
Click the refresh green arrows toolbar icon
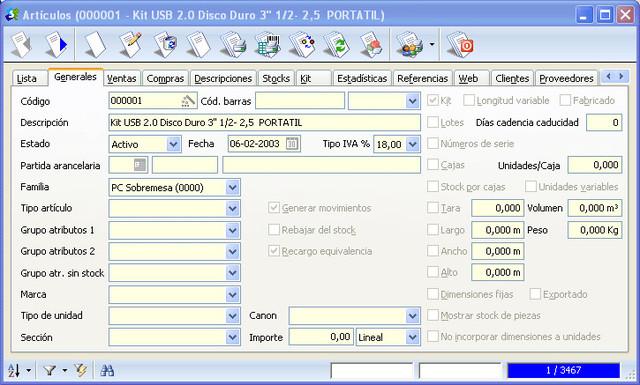click(x=336, y=44)
